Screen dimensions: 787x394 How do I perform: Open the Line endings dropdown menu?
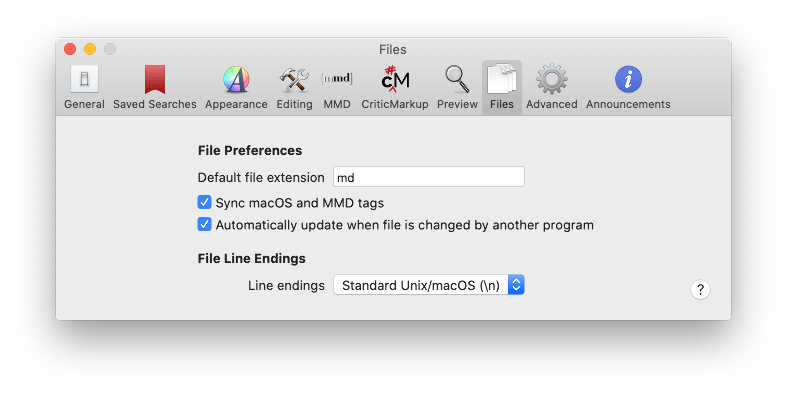[x=429, y=285]
